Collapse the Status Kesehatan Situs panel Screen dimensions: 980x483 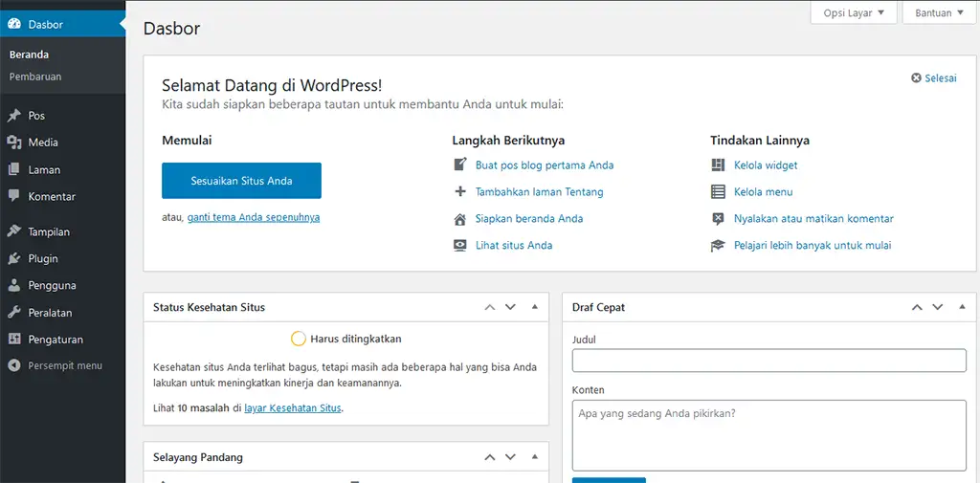[x=534, y=307]
